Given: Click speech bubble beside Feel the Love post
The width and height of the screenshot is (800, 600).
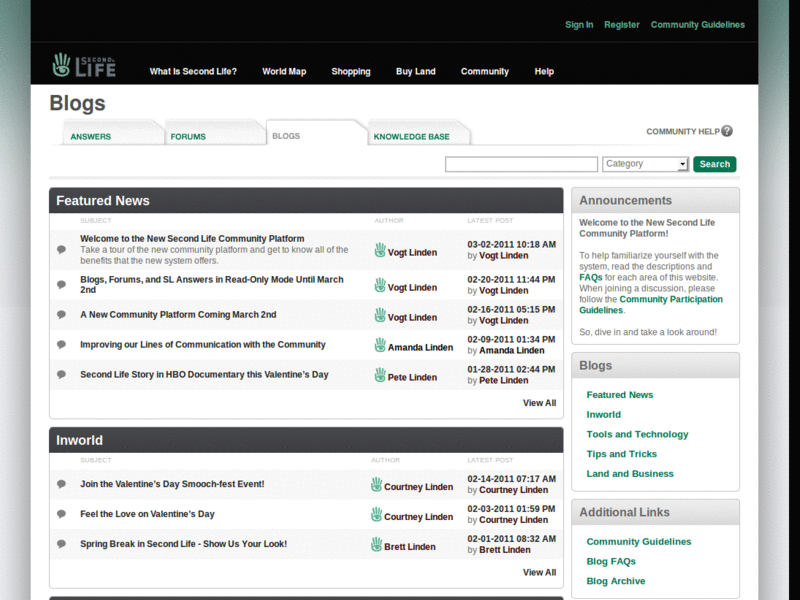Looking at the screenshot, I should 61,514.
